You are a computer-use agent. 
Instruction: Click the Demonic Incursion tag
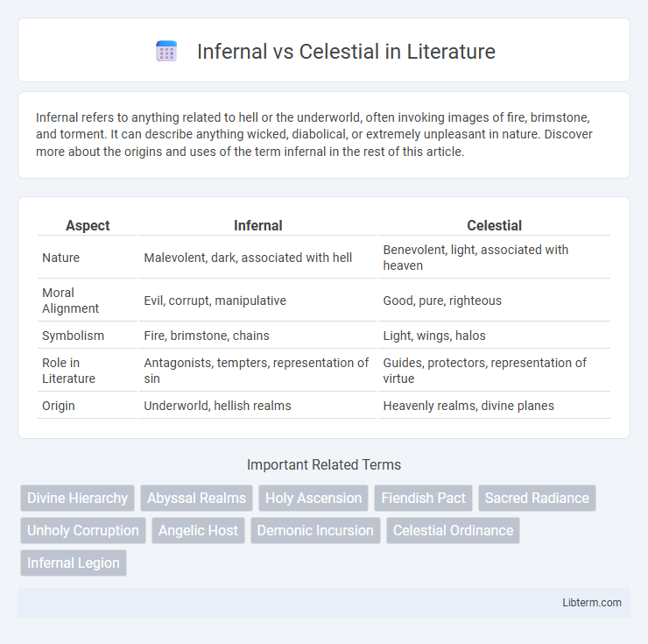point(315,530)
